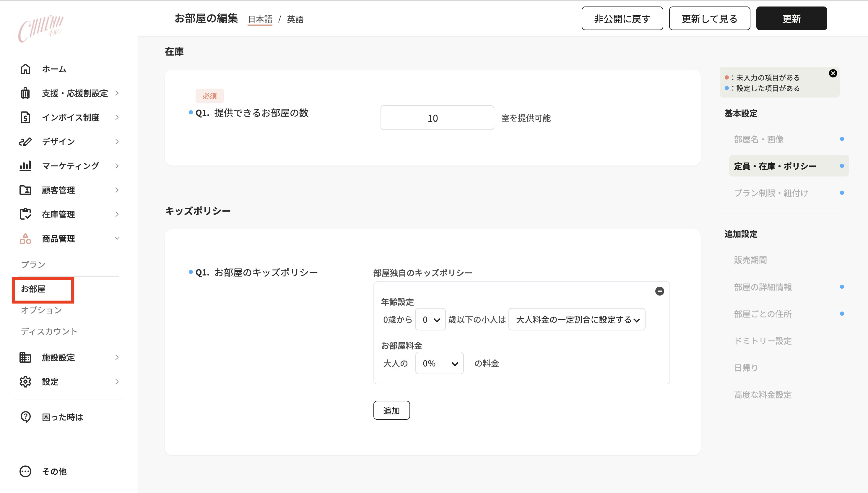This screenshot has width=868, height=493.
Task: Select the マーケティング chart icon
Action: (x=25, y=166)
